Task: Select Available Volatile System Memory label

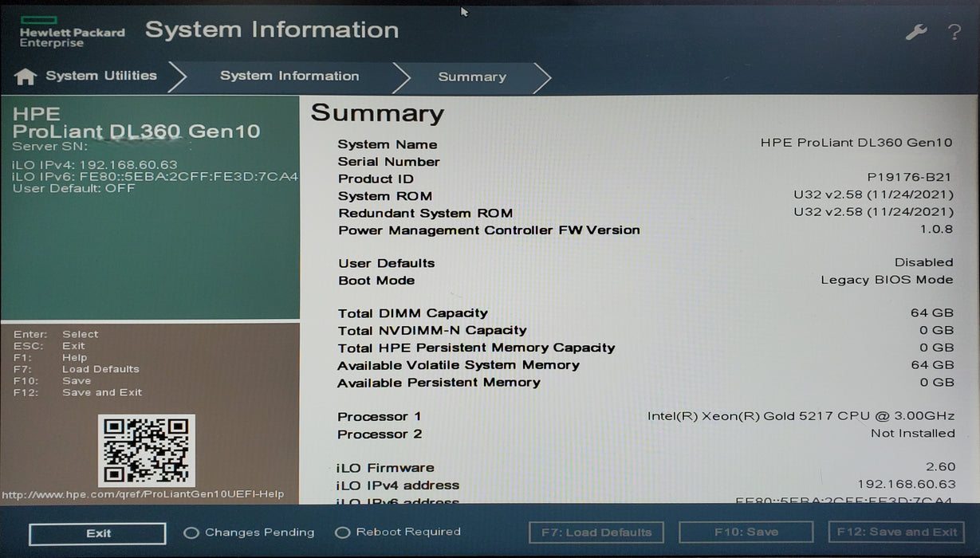Action: pos(459,365)
